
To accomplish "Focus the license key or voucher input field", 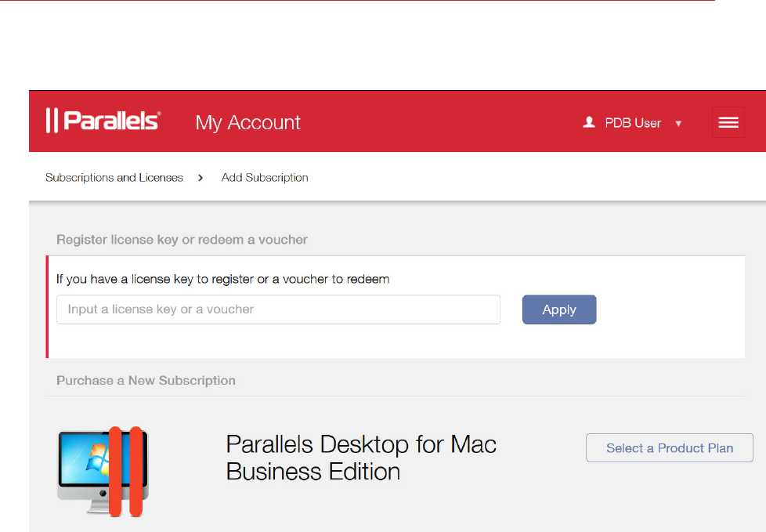I will (278, 309).
